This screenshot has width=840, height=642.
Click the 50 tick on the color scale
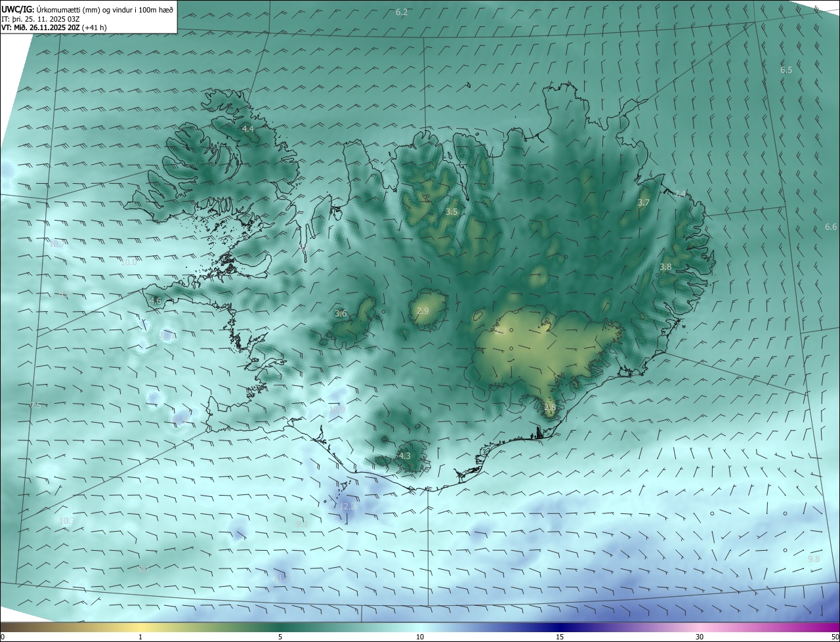(835, 637)
